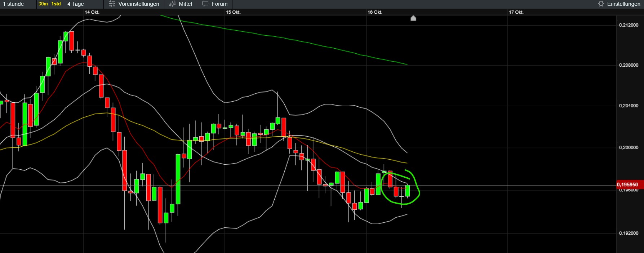Select the 15 Okt. date label
The image size is (644, 253).
[x=233, y=12]
